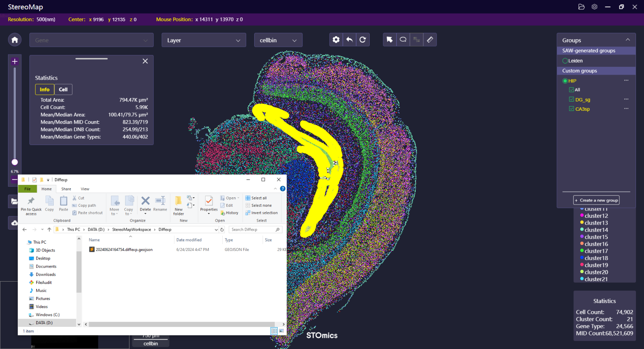Uncheck the CA3sp checkbox
The width and height of the screenshot is (644, 349).
click(x=572, y=109)
